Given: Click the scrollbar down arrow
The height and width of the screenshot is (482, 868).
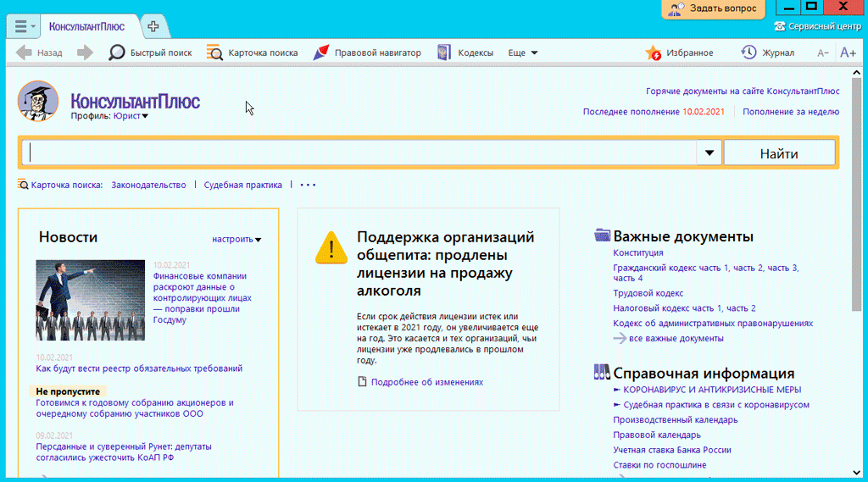Looking at the screenshot, I should [856, 473].
